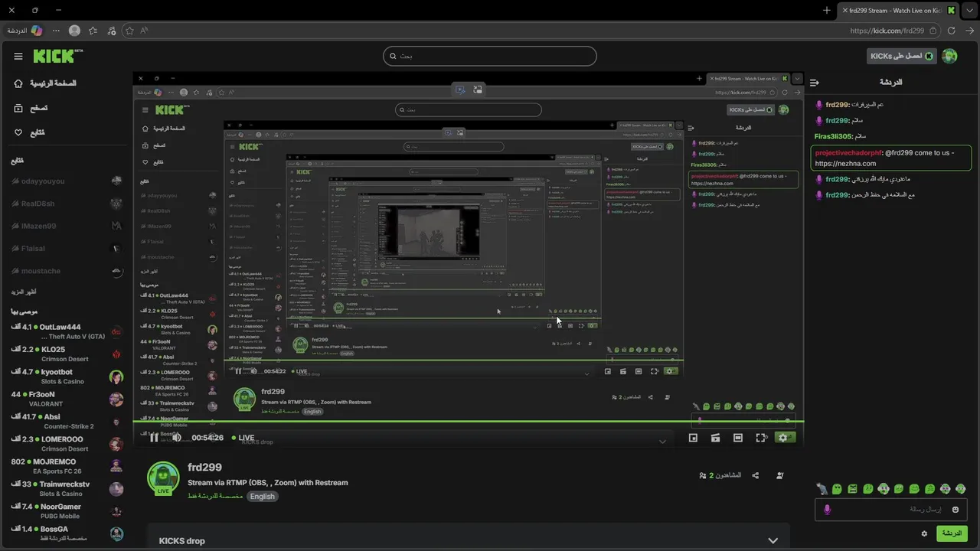Click the إرسال رسالة message field
This screenshot has width=980, height=551.
[892, 510]
